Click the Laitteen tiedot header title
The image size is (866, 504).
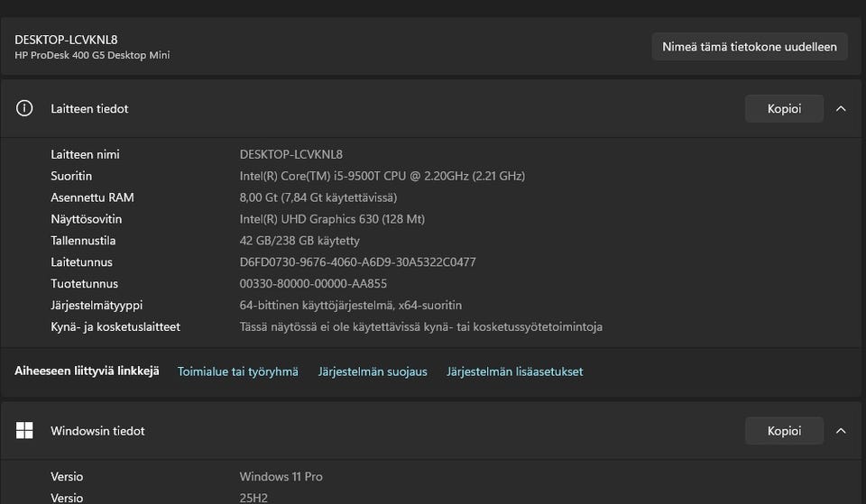[89, 109]
